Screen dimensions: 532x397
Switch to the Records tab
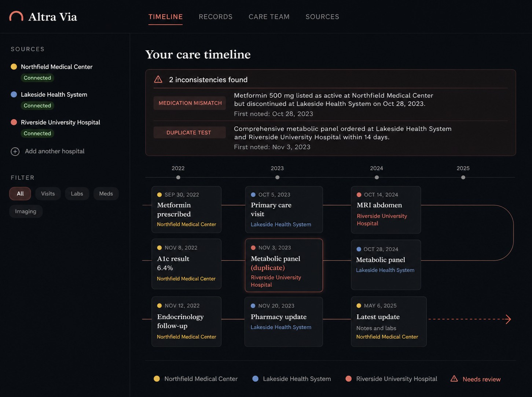click(x=216, y=17)
